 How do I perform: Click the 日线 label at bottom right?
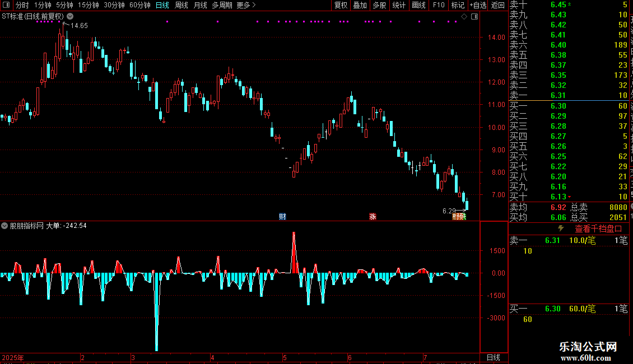pyautogui.click(x=494, y=357)
